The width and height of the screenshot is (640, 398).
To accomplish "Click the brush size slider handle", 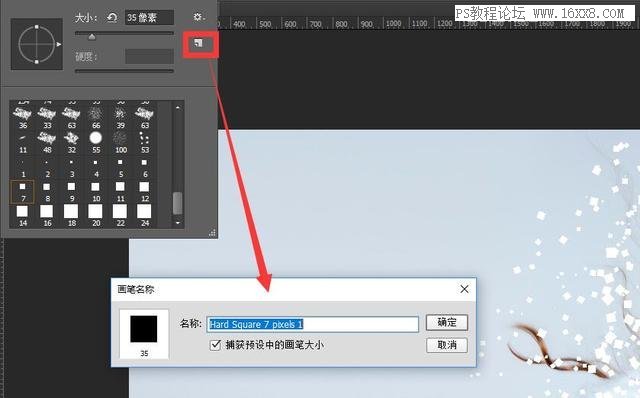I will [92, 37].
